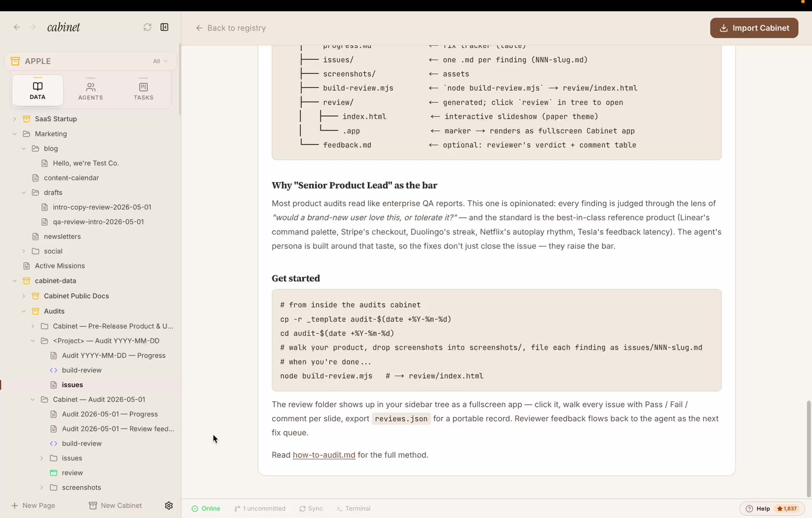Click New Page button

pyautogui.click(x=33, y=505)
